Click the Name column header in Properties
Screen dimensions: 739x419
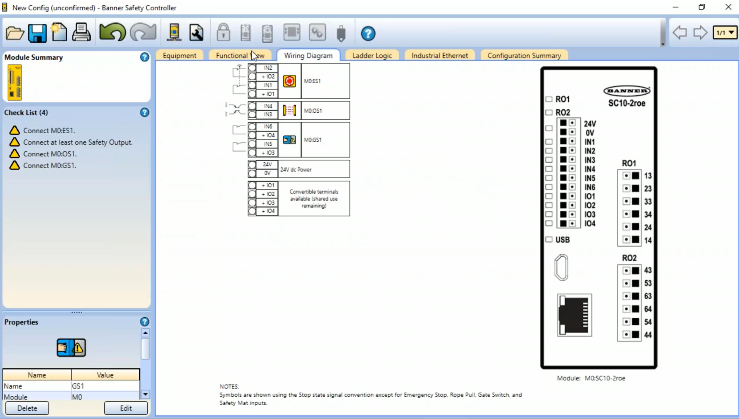tap(37, 375)
